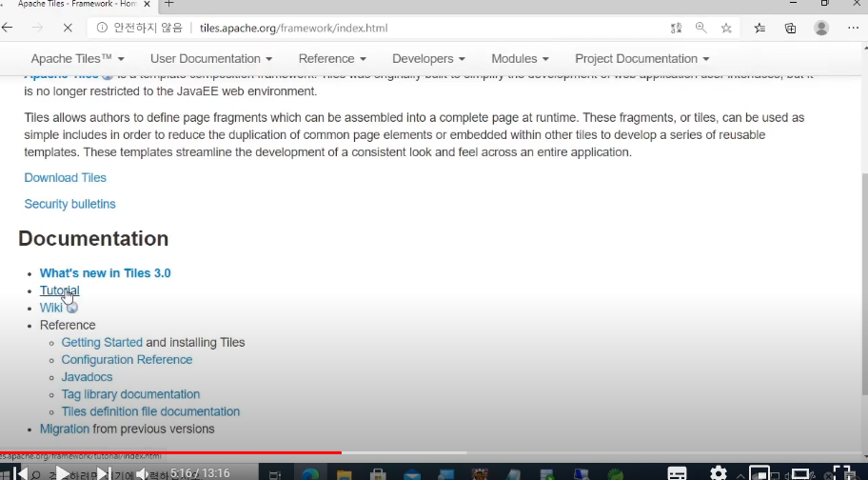
Task: Open the user profile avatar
Action: pyautogui.click(x=821, y=28)
